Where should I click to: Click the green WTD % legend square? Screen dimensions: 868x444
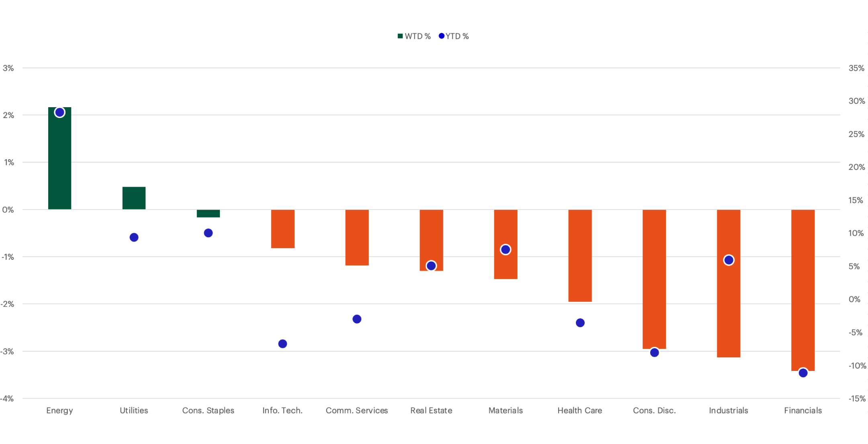[400, 36]
